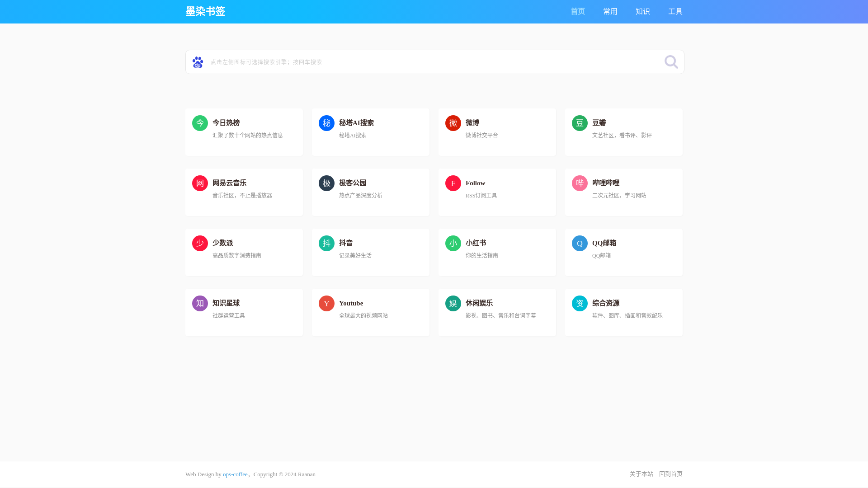
Task: Click description 记录美好生活
Action: click(355, 255)
